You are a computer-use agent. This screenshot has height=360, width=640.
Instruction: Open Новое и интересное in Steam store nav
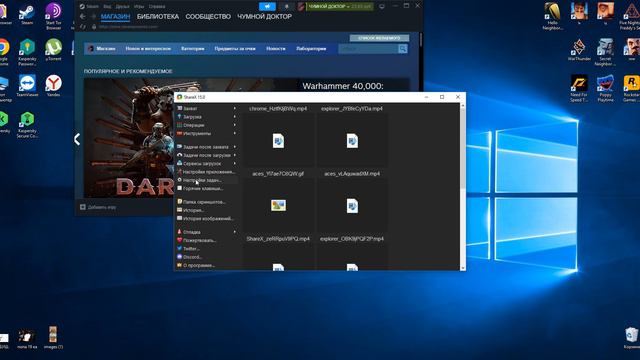[148, 49]
